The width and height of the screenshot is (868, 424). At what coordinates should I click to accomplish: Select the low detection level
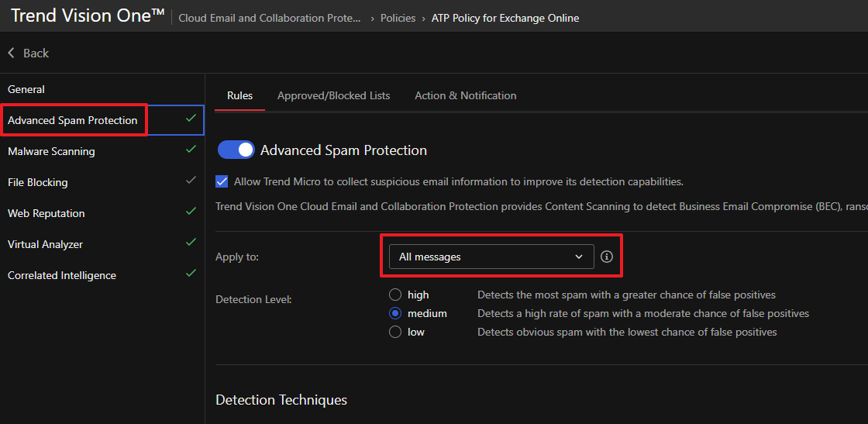pos(395,332)
